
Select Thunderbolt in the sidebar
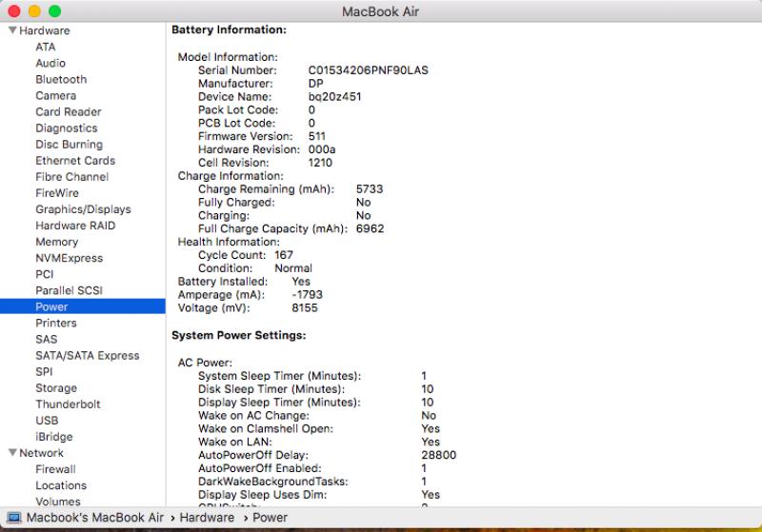point(68,404)
